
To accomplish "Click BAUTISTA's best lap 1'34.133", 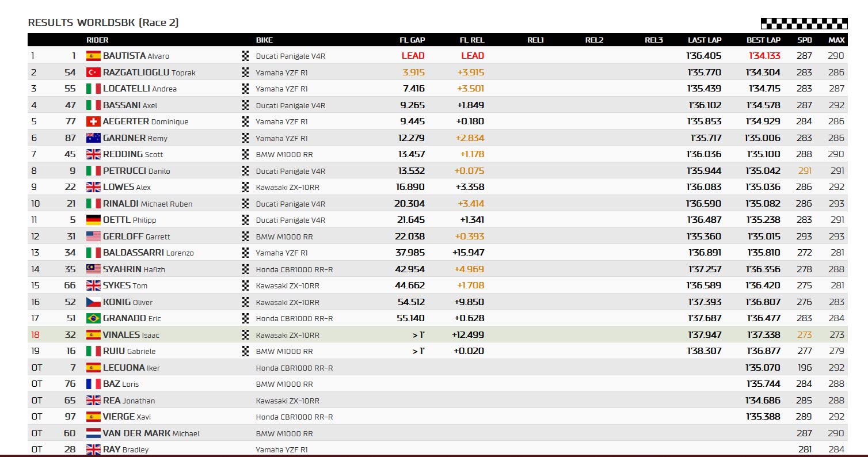I will pos(765,56).
